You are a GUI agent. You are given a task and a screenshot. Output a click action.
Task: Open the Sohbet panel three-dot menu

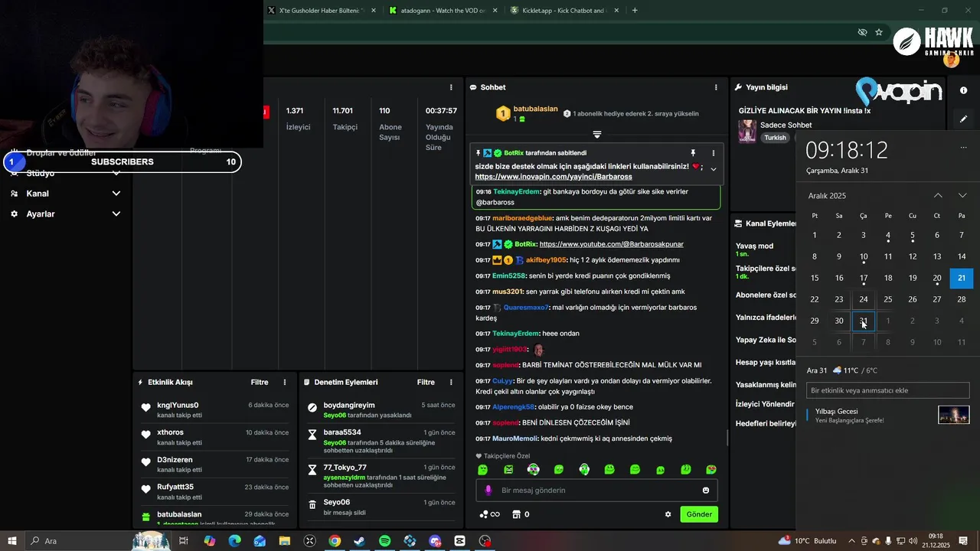point(716,87)
